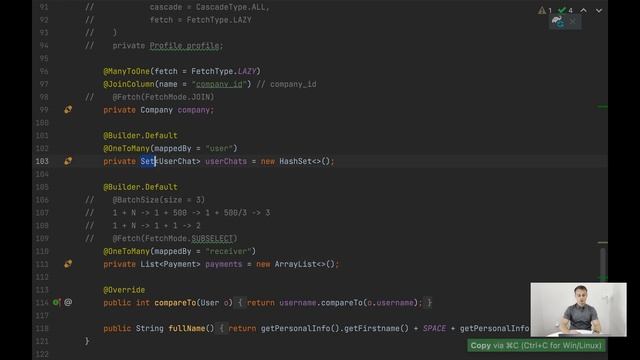Click the green implements-method gutter icon on line 114

[56, 302]
